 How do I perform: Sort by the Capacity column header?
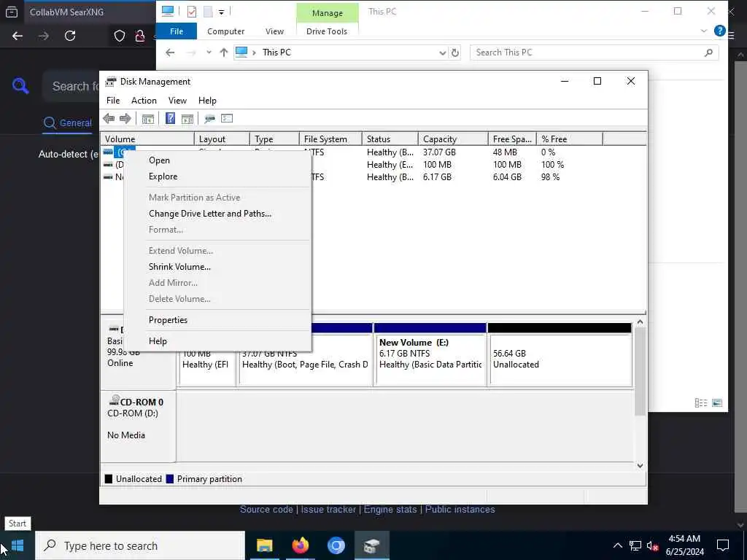tap(452, 139)
